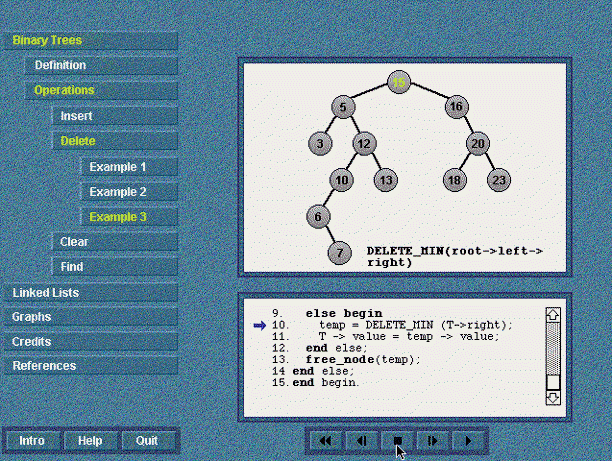Screen dimensions: 612x461
Task: Open the Clear operation
Action: coord(115,242)
